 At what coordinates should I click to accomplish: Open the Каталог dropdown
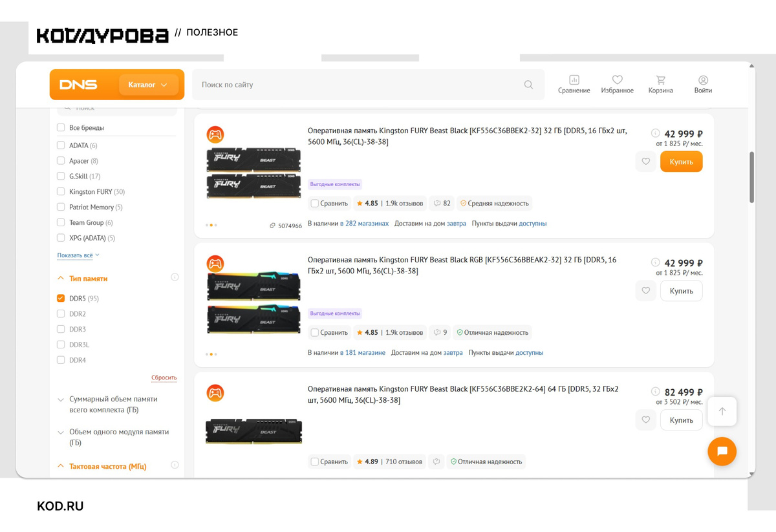(148, 85)
